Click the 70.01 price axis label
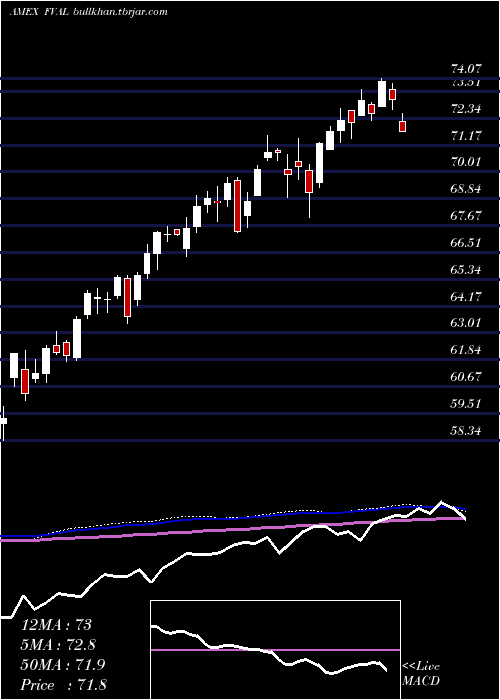This screenshot has width=500, height=700. click(x=466, y=162)
